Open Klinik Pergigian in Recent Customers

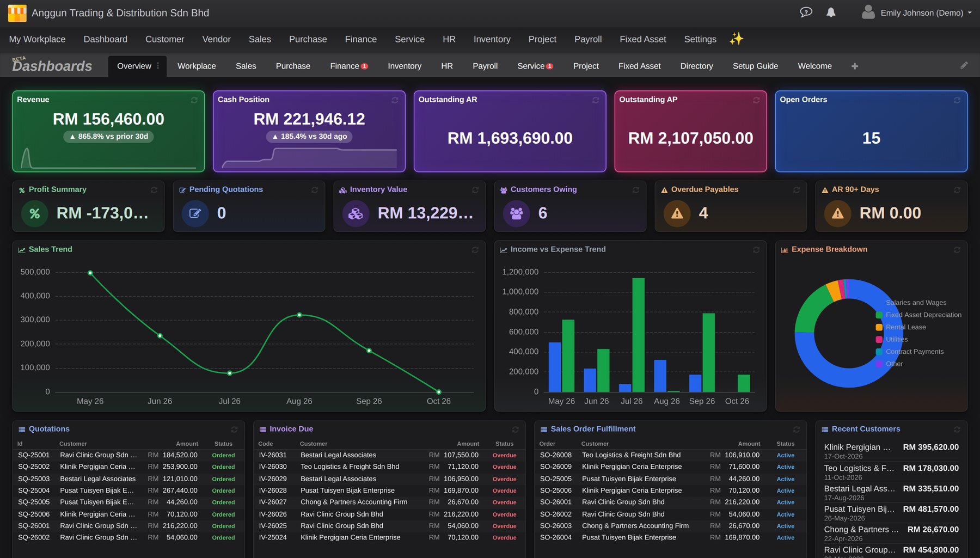click(891, 451)
